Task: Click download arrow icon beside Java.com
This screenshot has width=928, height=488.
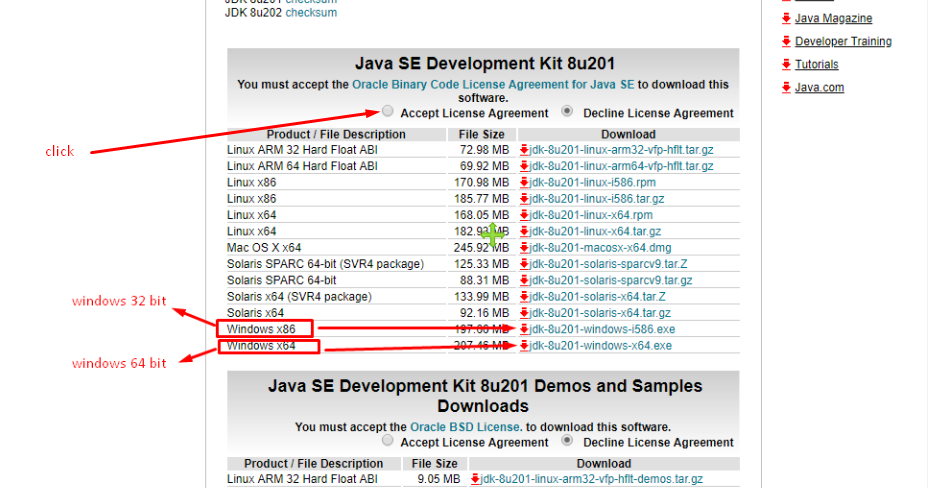Action: coord(786,88)
